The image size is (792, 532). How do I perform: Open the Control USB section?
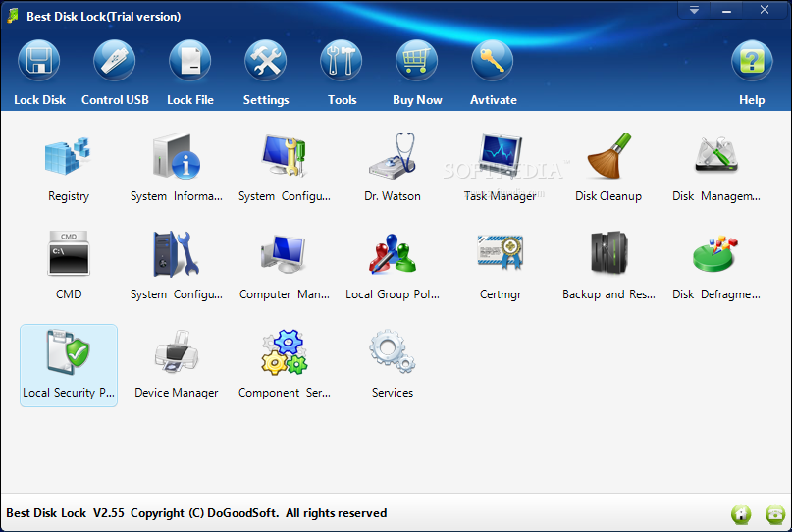tap(115, 74)
